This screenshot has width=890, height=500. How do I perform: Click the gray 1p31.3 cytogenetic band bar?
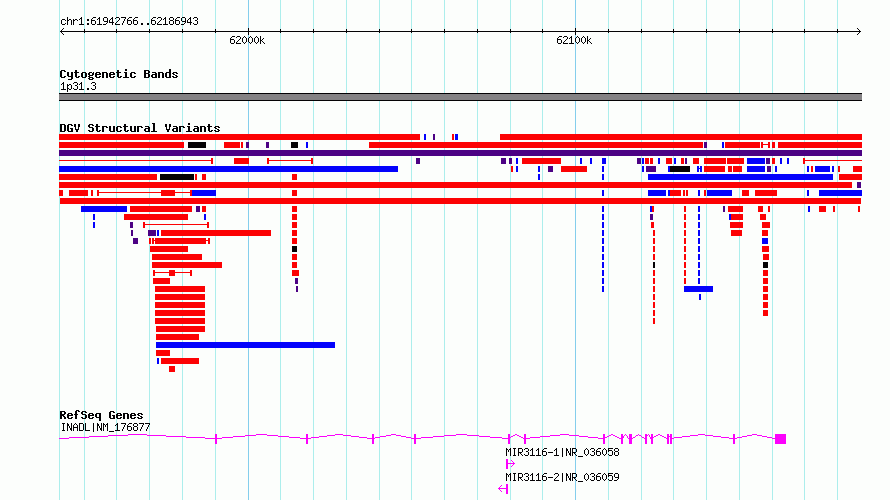tap(460, 97)
